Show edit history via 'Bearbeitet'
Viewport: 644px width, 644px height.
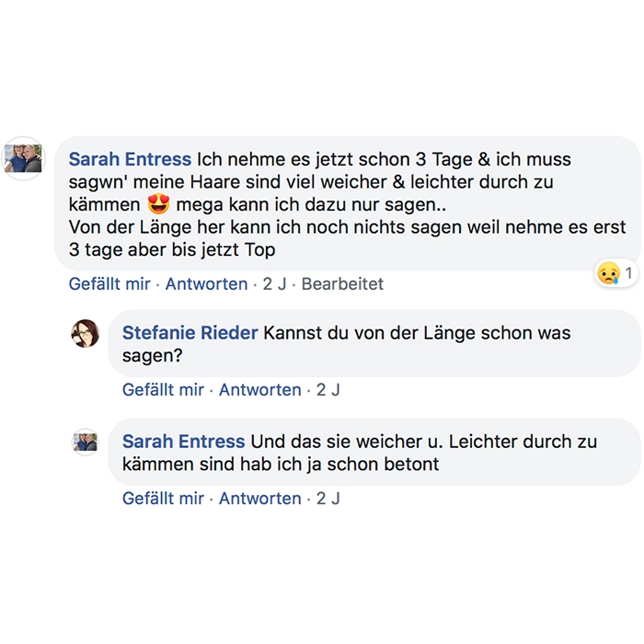pyautogui.click(x=342, y=284)
